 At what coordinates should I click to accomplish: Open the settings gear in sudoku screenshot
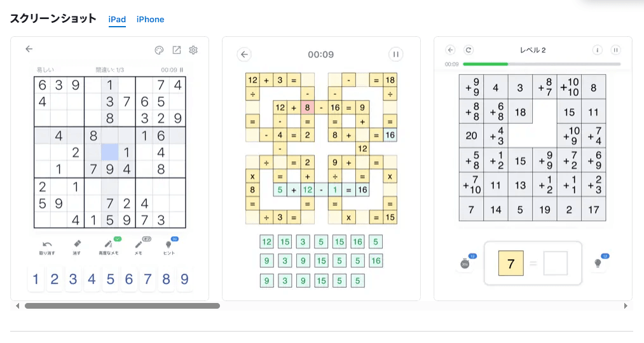click(193, 50)
